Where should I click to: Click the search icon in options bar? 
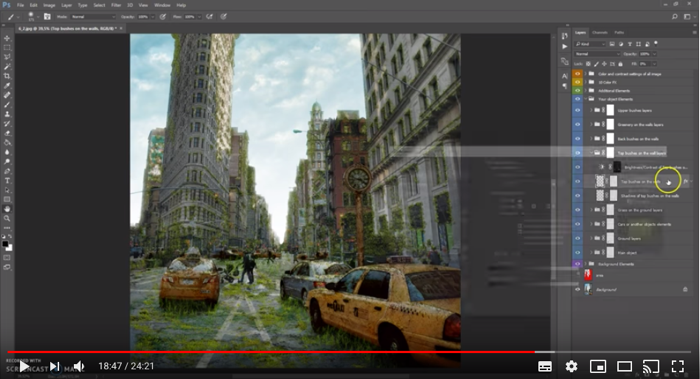pos(675,17)
